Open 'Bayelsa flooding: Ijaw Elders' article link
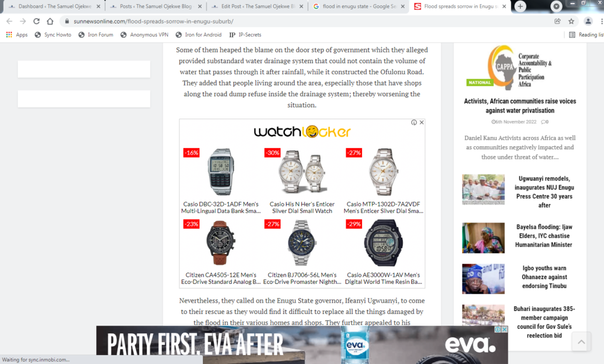 pyautogui.click(x=544, y=236)
